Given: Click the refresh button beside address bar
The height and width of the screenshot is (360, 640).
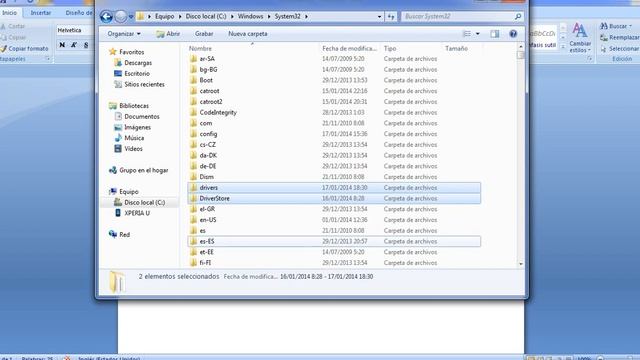Looking at the screenshot, I should point(391,17).
